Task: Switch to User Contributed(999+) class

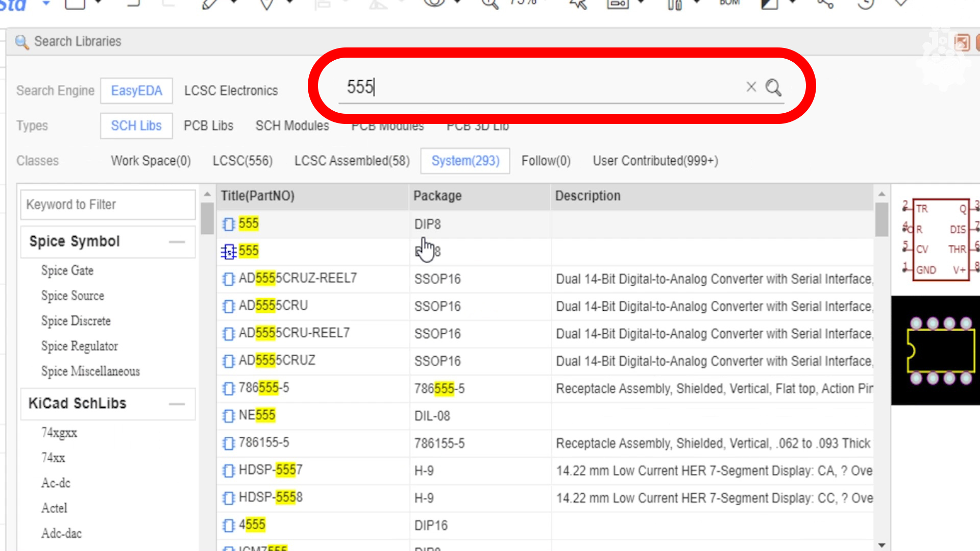Action: (x=655, y=161)
